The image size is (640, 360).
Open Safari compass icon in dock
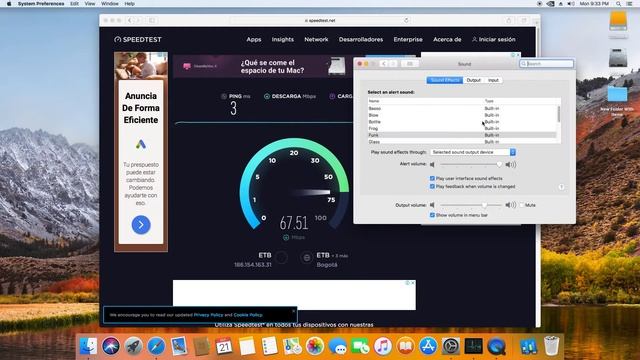pyautogui.click(x=156, y=347)
